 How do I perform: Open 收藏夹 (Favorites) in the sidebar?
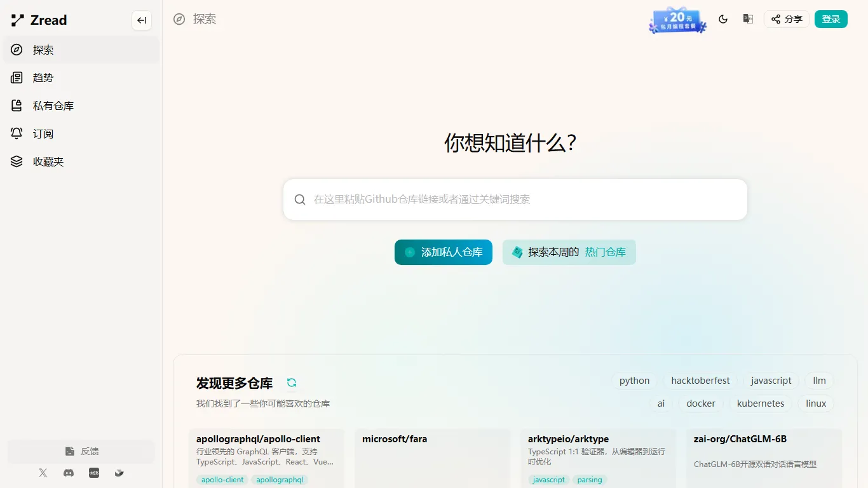coord(46,161)
